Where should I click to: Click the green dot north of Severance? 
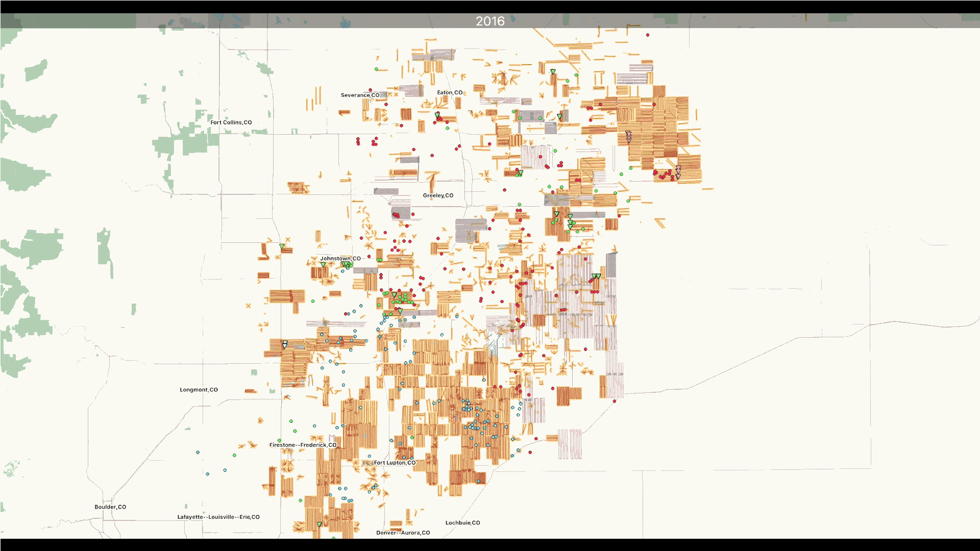tap(377, 69)
